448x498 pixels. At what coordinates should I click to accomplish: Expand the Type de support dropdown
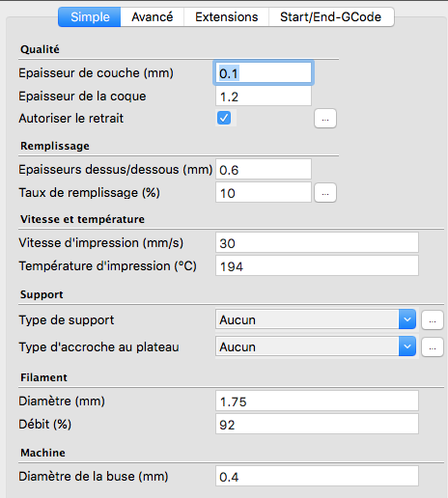[x=316, y=319]
